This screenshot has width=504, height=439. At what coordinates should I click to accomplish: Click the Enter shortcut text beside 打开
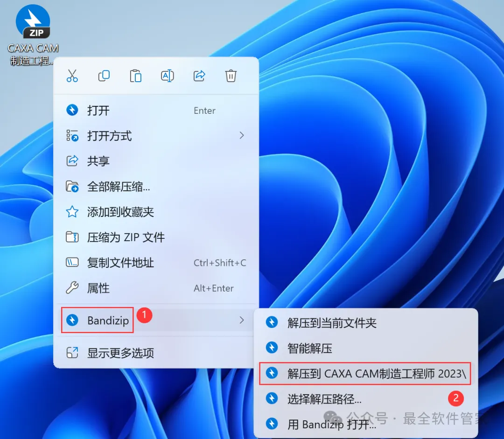pos(204,111)
